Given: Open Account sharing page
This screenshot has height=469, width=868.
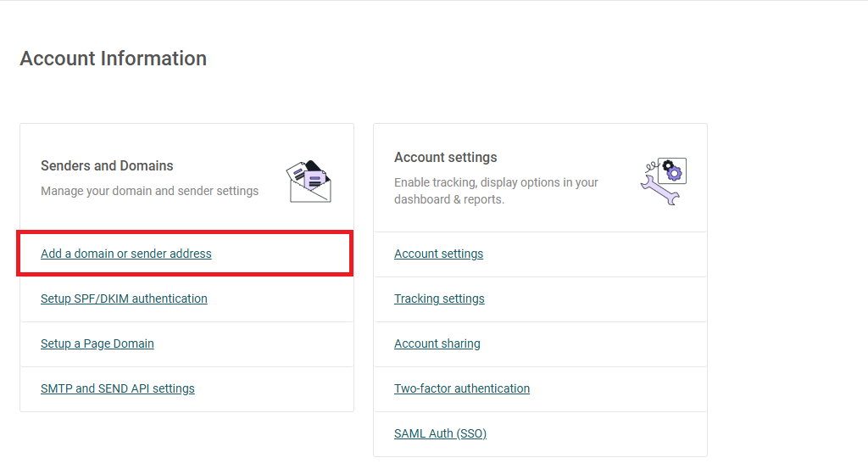Looking at the screenshot, I should coord(437,343).
